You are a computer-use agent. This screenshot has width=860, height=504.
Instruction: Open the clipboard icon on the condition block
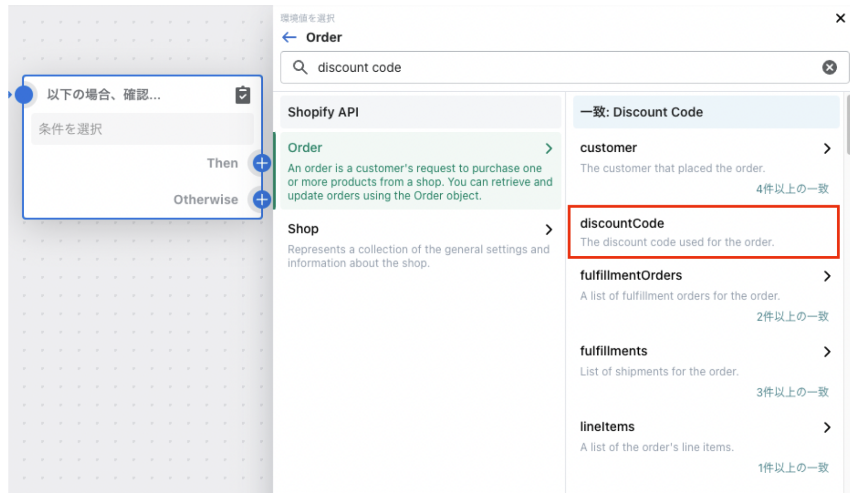pyautogui.click(x=242, y=95)
